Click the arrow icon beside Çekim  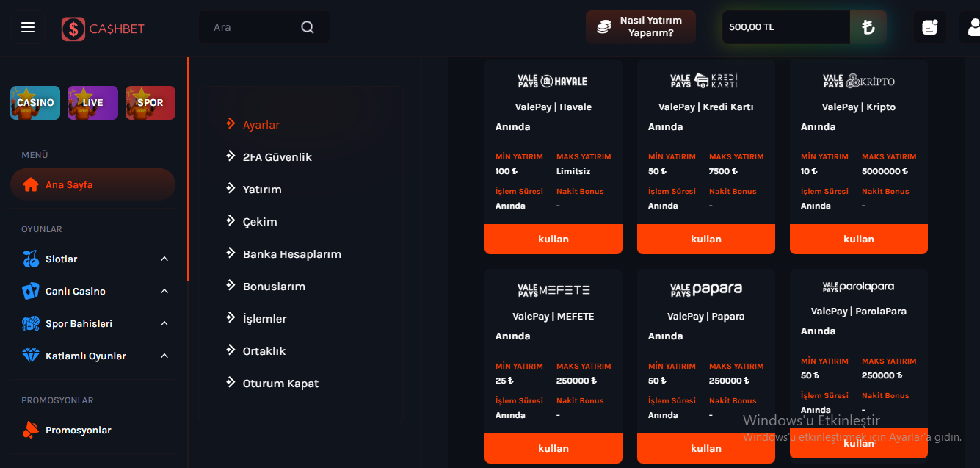click(231, 221)
